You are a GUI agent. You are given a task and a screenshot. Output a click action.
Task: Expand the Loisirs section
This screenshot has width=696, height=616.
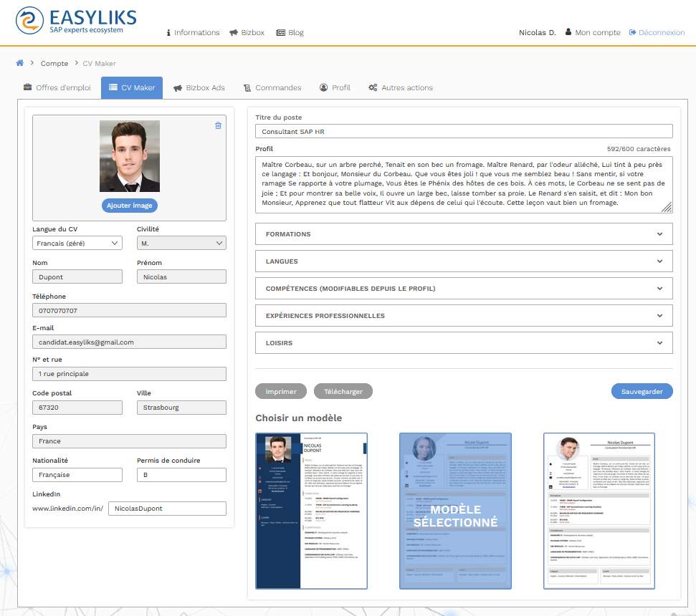(464, 343)
